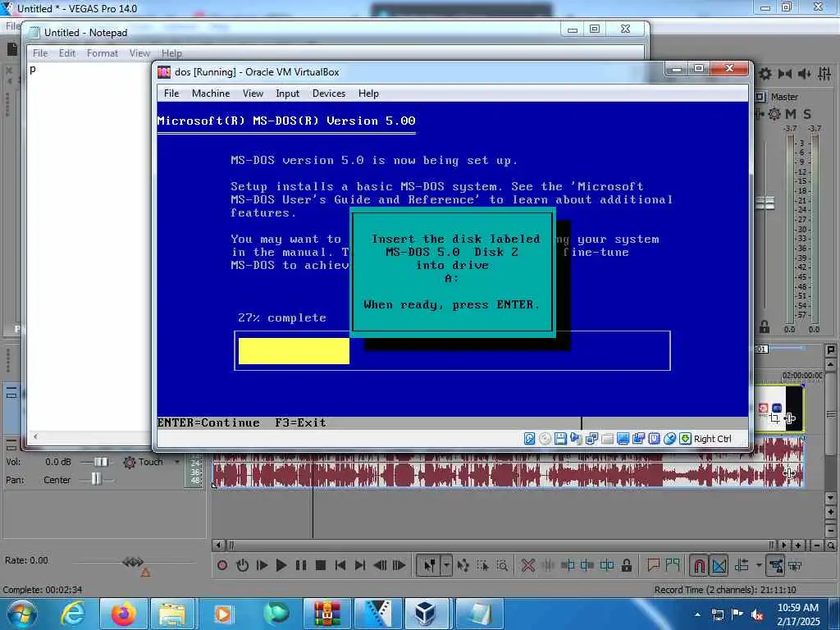Click the Trim End icon
The width and height of the screenshot is (840, 630).
(587, 565)
